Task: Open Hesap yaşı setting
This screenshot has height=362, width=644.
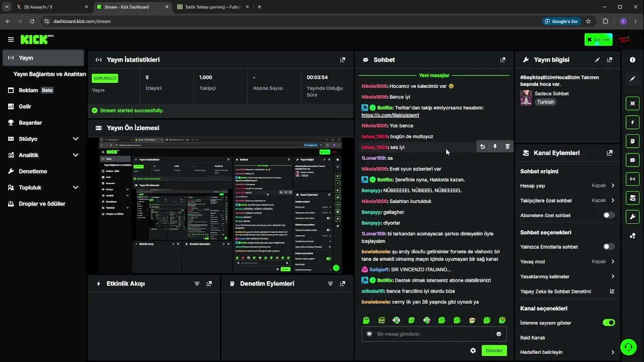Action: click(568, 186)
